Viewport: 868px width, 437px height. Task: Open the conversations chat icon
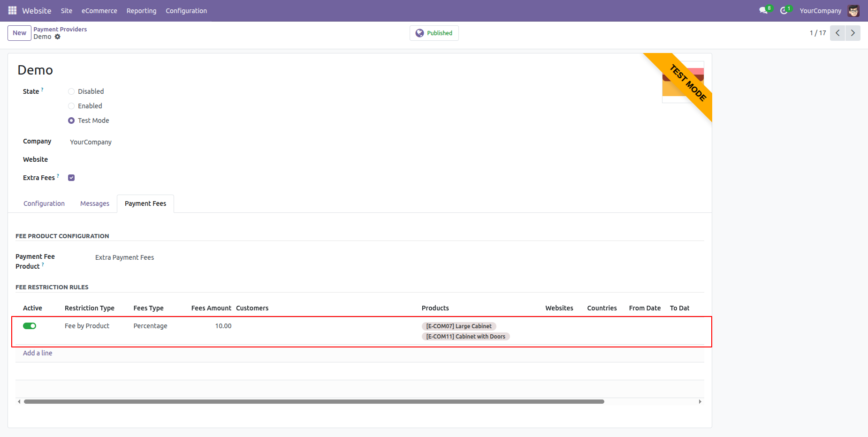click(x=763, y=10)
